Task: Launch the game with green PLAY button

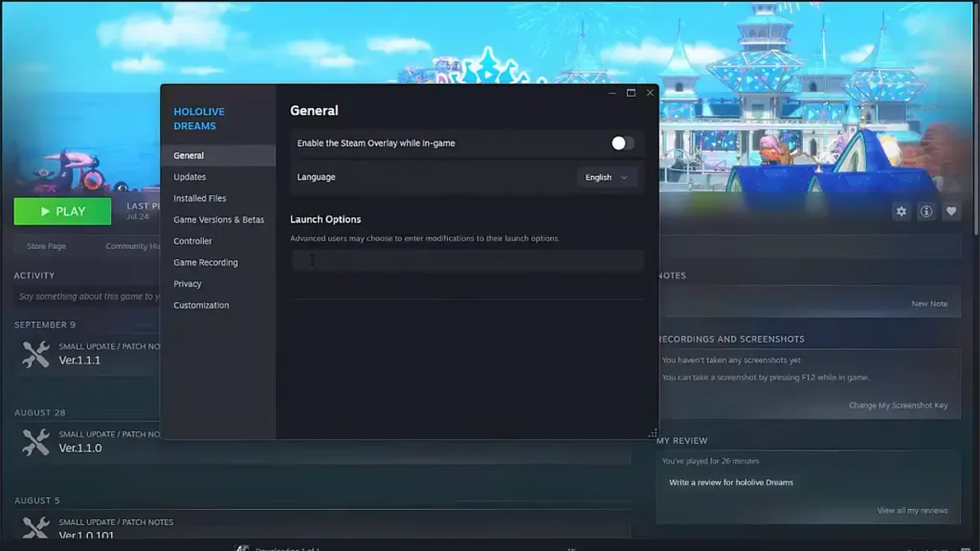Action: point(62,211)
